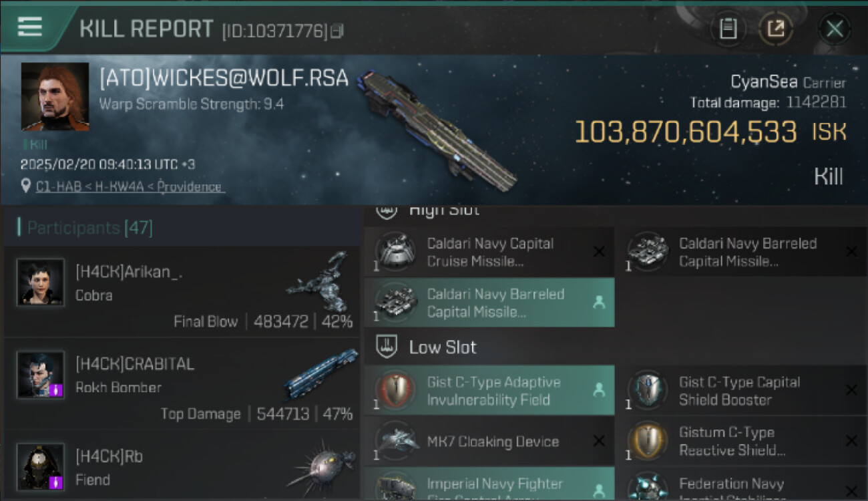Open victim WICKES character portrait
Image resolution: width=868 pixels, height=501 pixels.
55,97
